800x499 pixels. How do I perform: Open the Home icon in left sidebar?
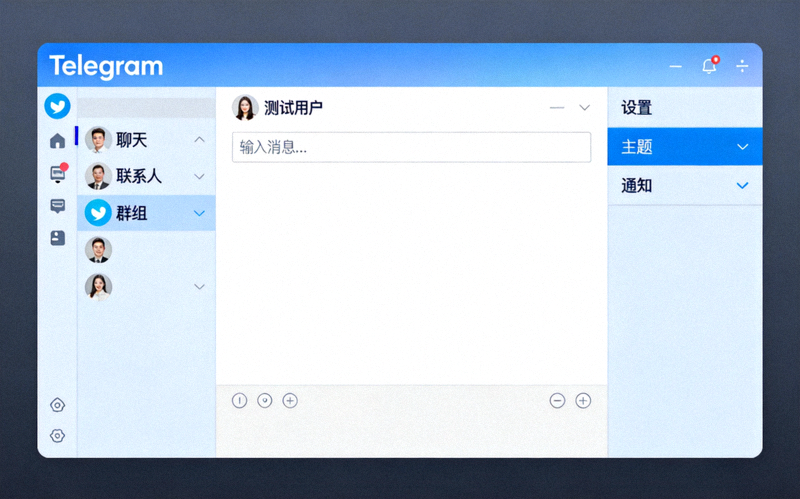58,140
